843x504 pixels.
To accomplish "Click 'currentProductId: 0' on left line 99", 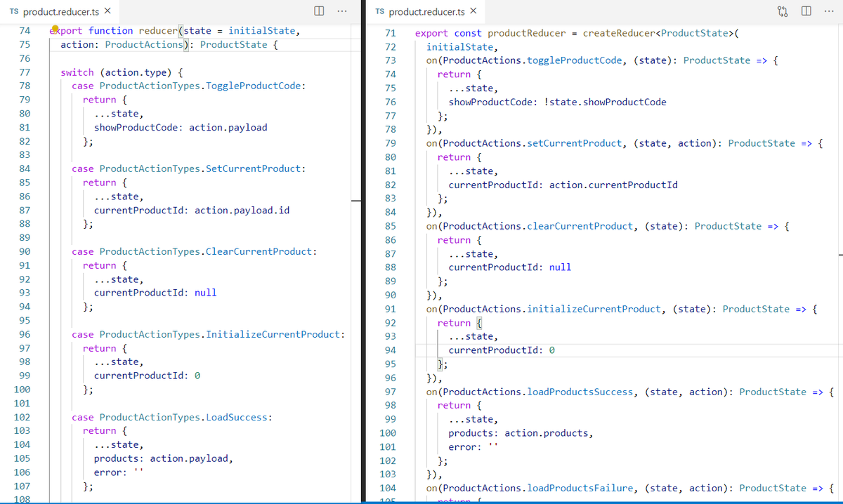I will pos(147,376).
